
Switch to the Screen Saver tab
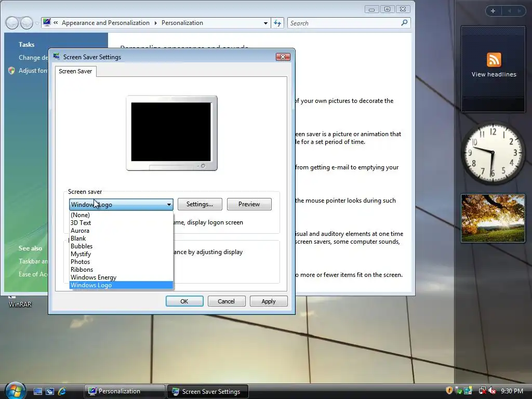coord(75,71)
